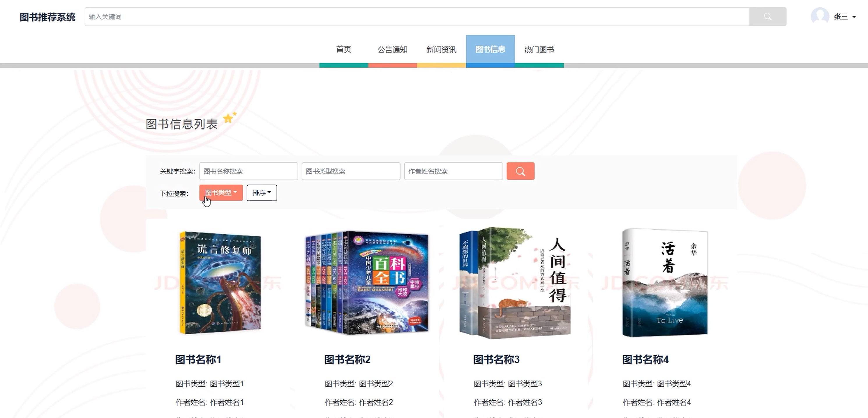Click the orange keyword search magnifier button
Image resolution: width=868 pixels, height=418 pixels.
[x=520, y=171]
